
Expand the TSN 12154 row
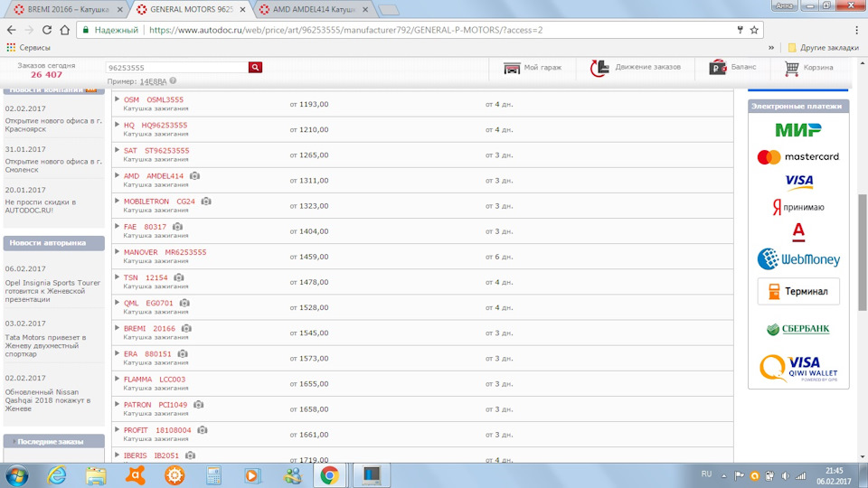(x=117, y=277)
